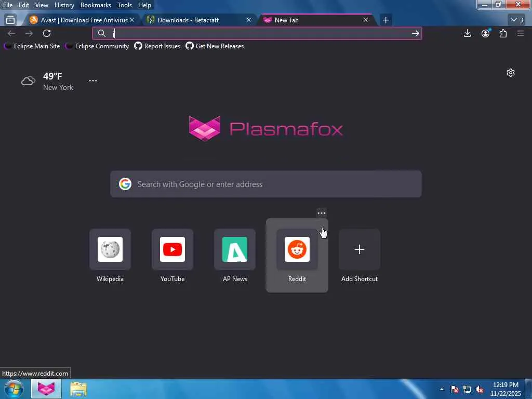Open the History menu
The height and width of the screenshot is (399, 532).
coord(64,5)
